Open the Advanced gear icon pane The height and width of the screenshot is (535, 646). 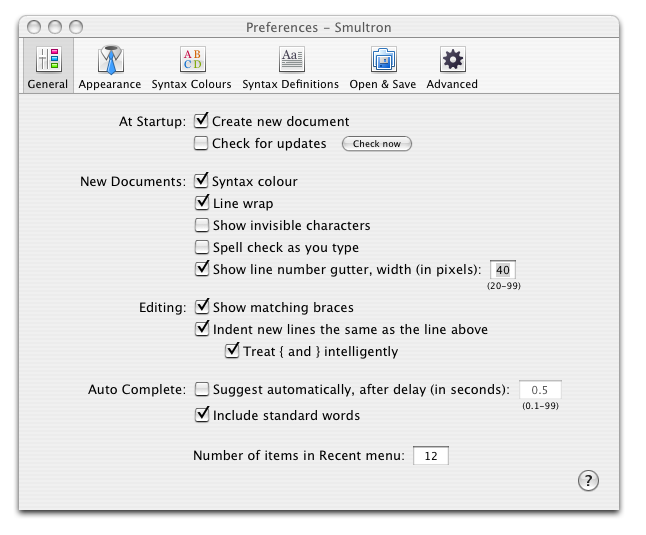452,61
